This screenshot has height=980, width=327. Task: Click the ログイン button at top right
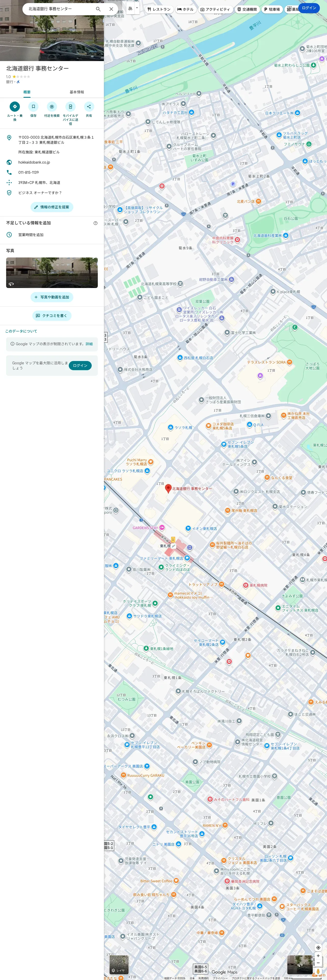309,8
